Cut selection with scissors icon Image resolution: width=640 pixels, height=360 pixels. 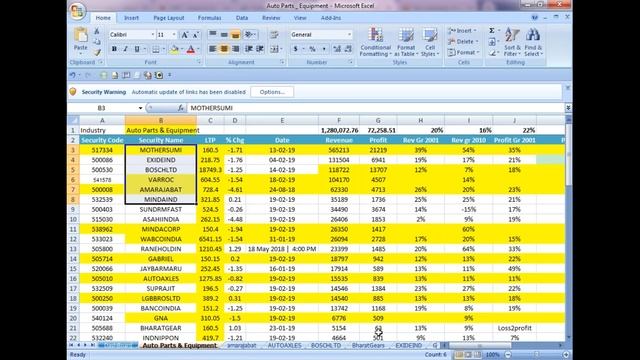click(97, 31)
